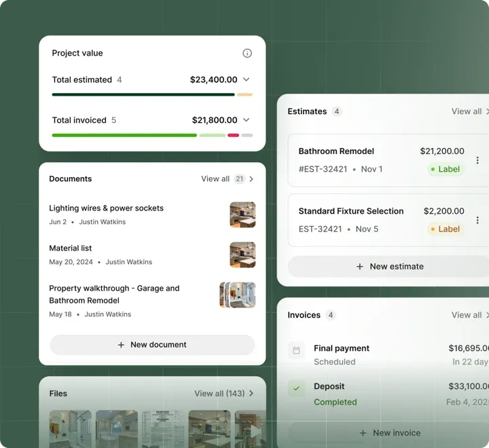Screen dimensions: 489x448
Task: Click the Documents View all arrow
Action: click(x=251, y=179)
